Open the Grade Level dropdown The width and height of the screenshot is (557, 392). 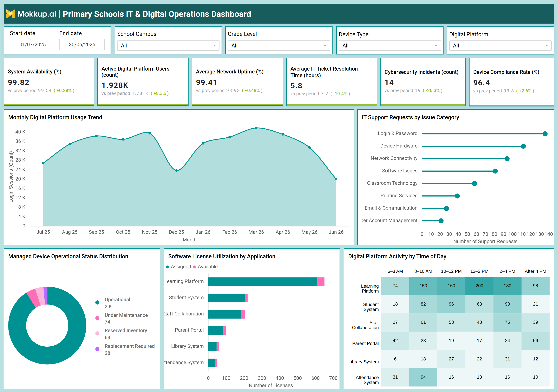pyautogui.click(x=279, y=46)
